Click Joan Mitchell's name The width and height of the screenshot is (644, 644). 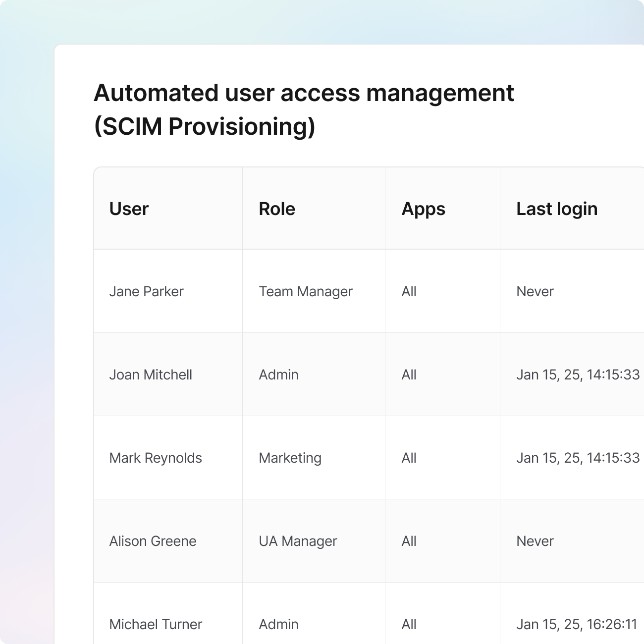(x=151, y=375)
